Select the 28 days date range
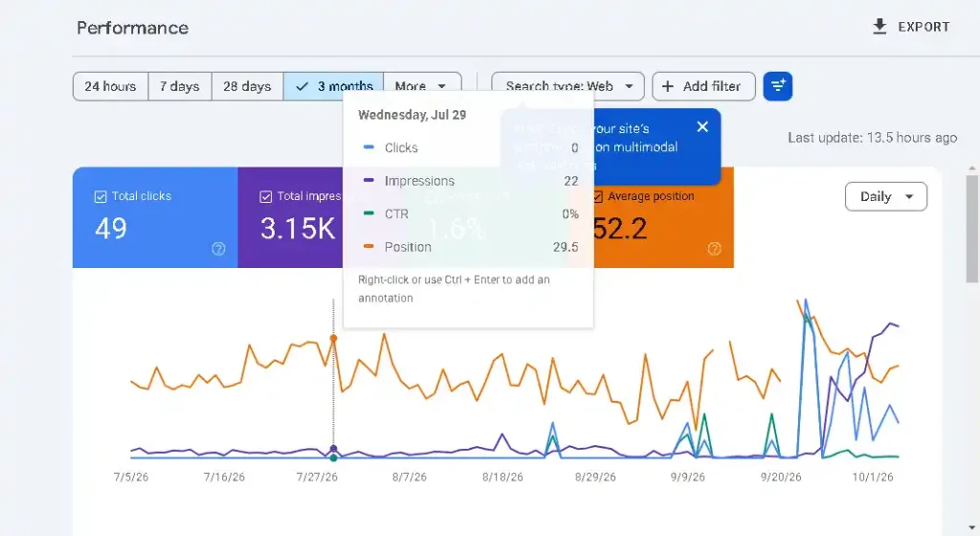 (247, 86)
